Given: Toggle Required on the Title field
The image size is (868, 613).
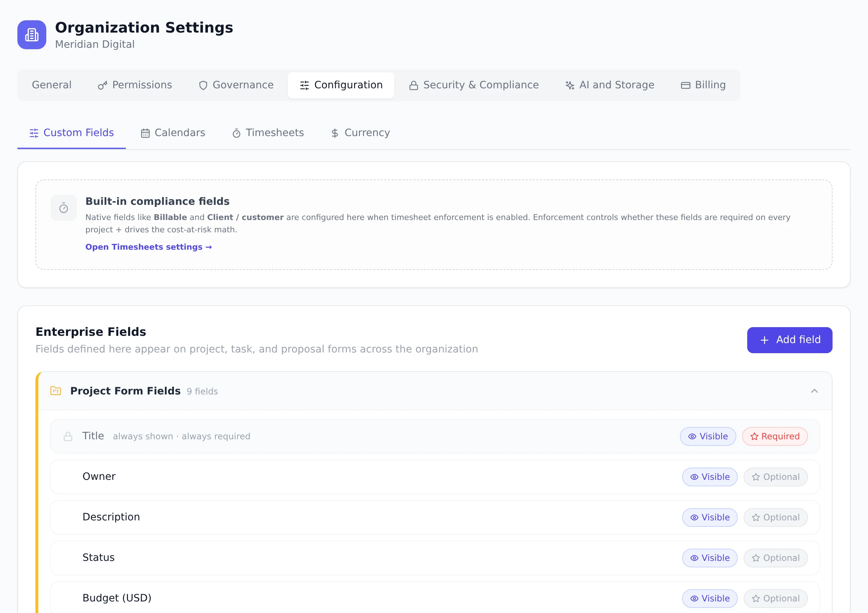Looking at the screenshot, I should 775,436.
